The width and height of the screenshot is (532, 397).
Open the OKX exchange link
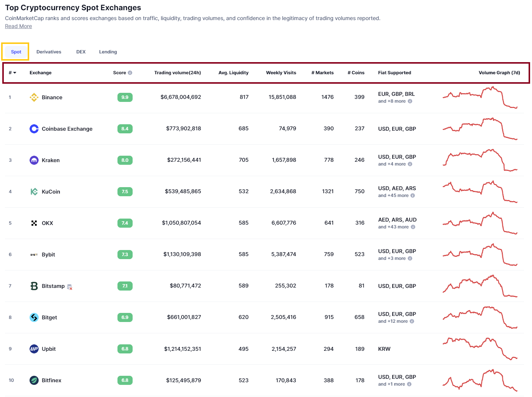(47, 223)
